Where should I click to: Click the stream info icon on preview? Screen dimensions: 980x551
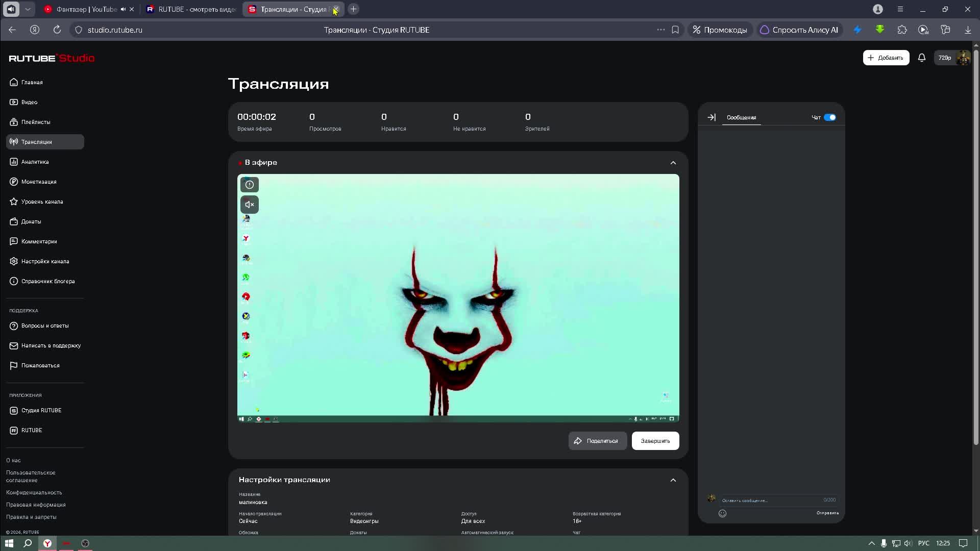250,185
